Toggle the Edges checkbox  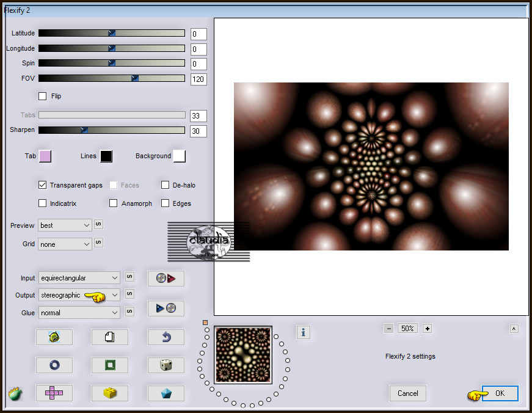point(166,203)
